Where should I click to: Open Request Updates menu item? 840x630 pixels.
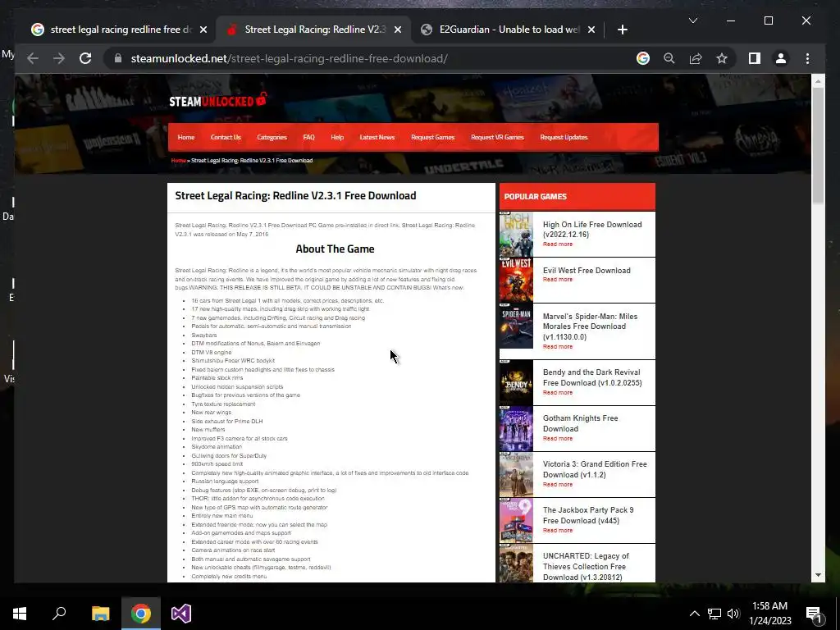[x=564, y=137]
